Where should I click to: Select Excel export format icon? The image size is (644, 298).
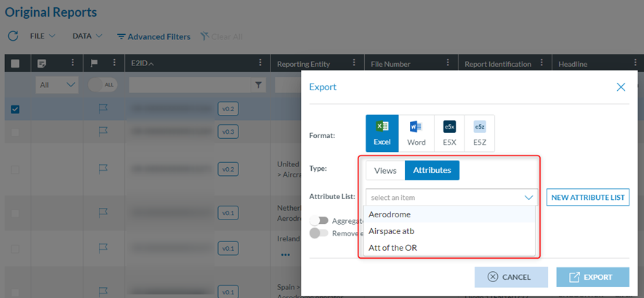[x=382, y=133]
